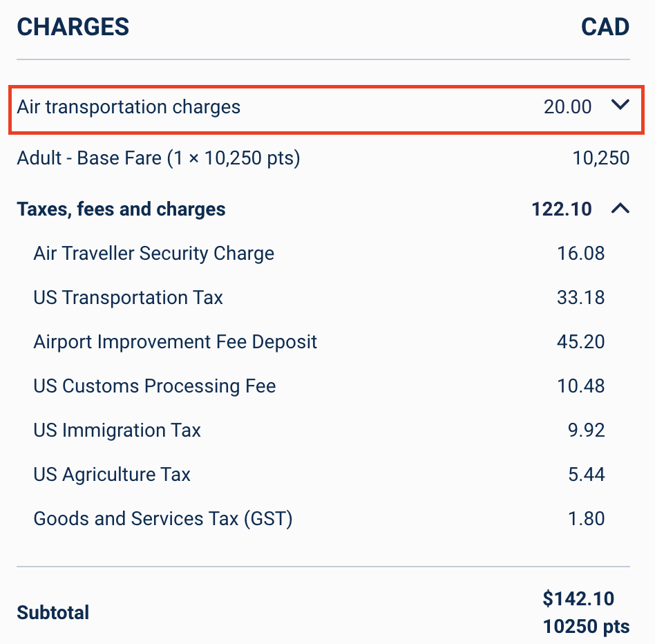Expand the Air transportation charges chevron
The height and width of the screenshot is (644, 655).
620,104
